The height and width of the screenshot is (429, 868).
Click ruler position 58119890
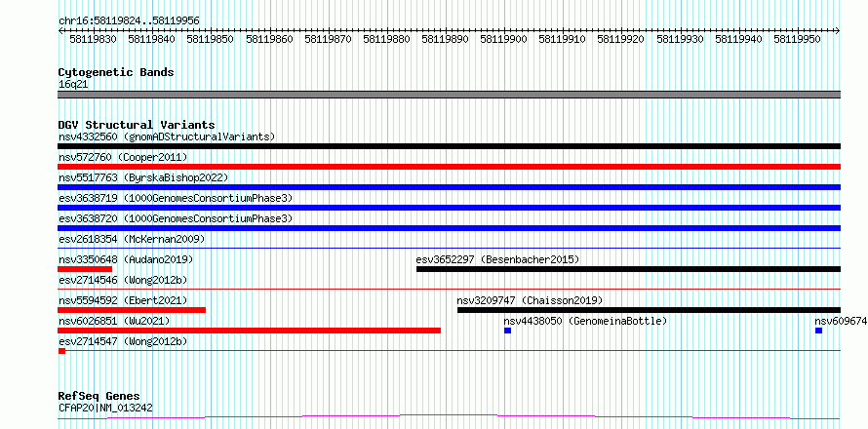pyautogui.click(x=445, y=39)
